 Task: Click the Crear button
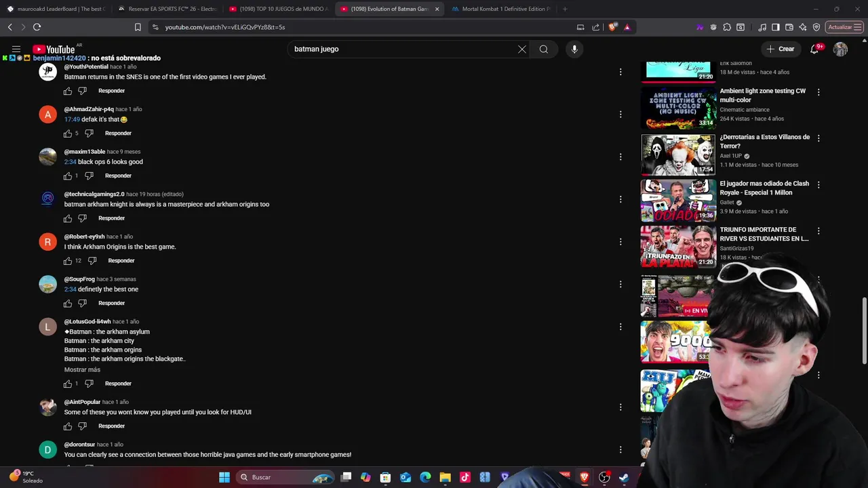click(x=780, y=49)
